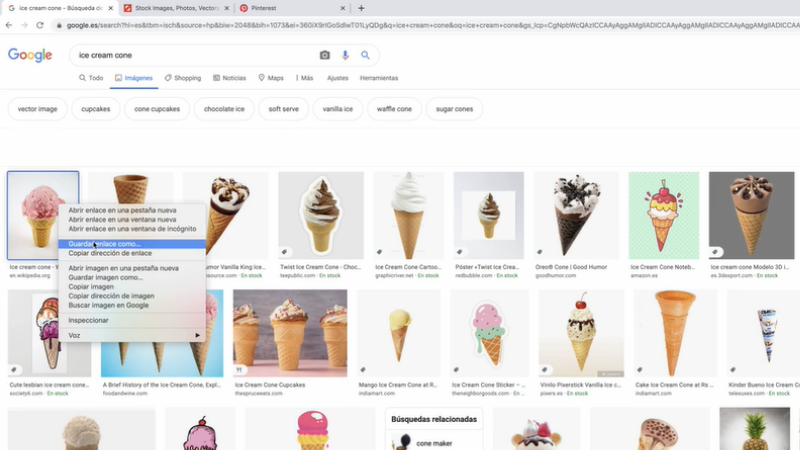The image size is (800, 450).
Task: View site info lock icon
Action: [59, 25]
